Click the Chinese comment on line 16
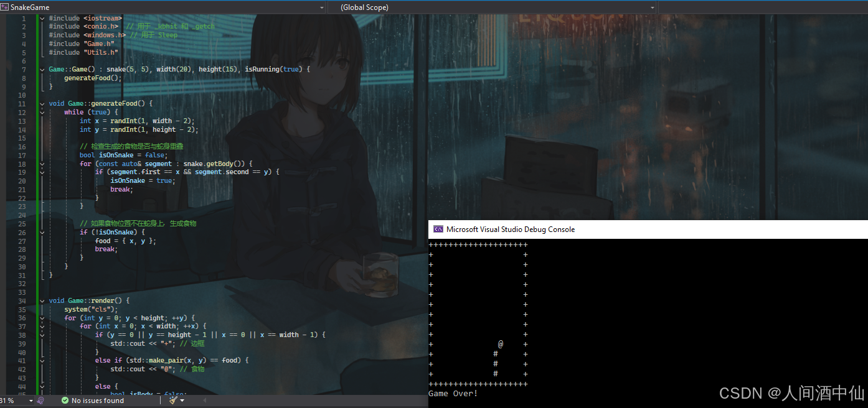868x408 pixels. coord(131,146)
